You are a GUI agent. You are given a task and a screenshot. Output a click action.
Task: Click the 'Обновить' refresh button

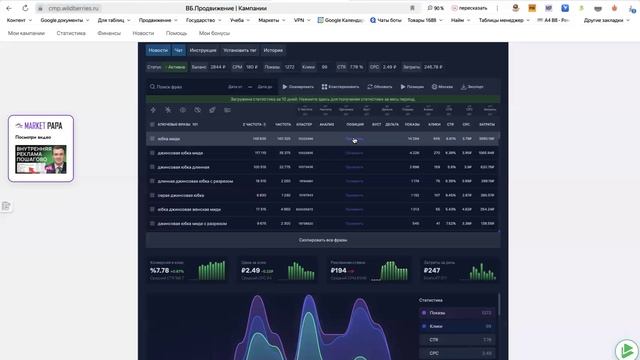(380, 87)
